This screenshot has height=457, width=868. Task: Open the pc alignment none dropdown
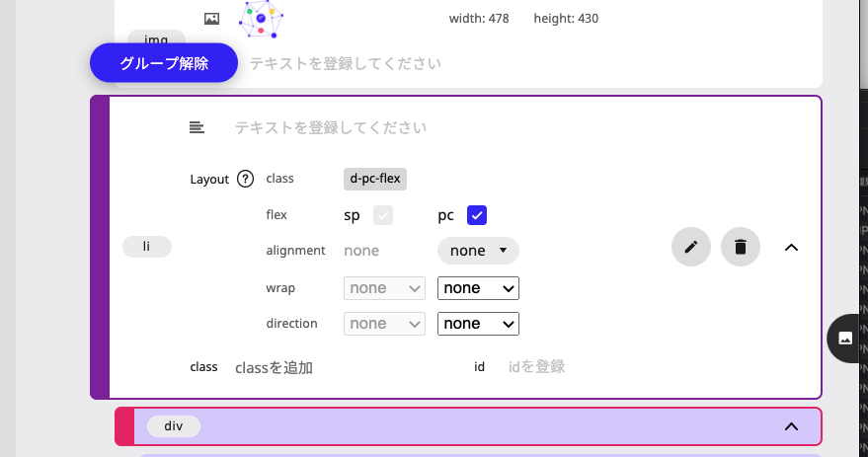click(x=478, y=251)
